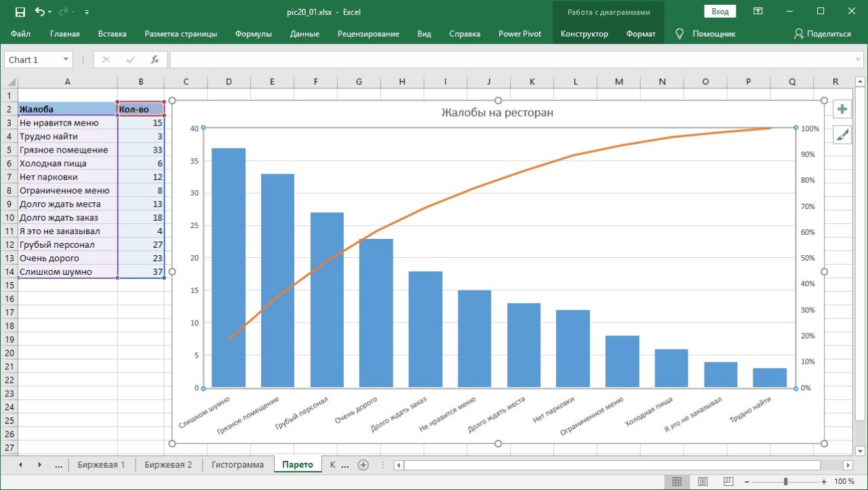The width and height of the screenshot is (868, 490).
Task: Click the Поделиться share button
Action: tap(822, 34)
